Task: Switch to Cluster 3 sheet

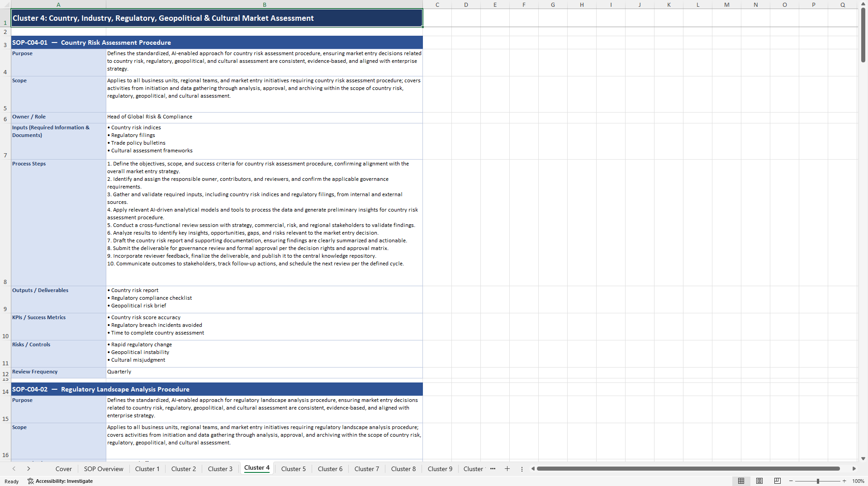Action: (220, 469)
